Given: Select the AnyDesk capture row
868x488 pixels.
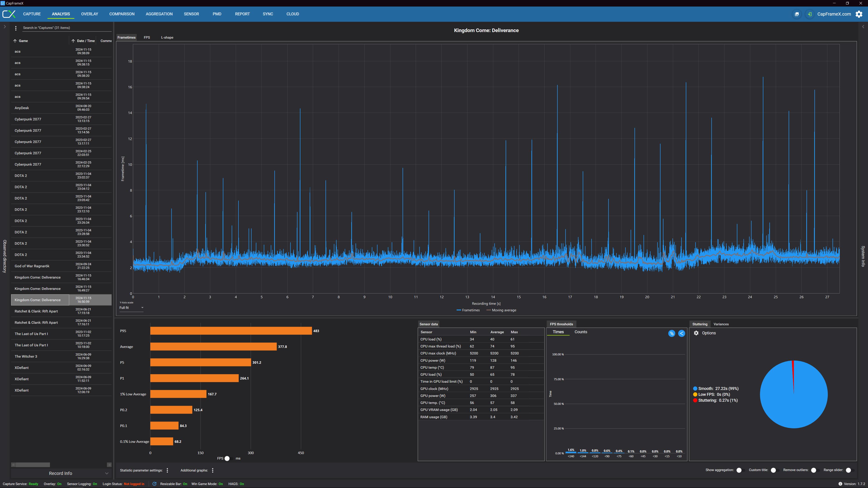Looking at the screenshot, I should click(61, 108).
